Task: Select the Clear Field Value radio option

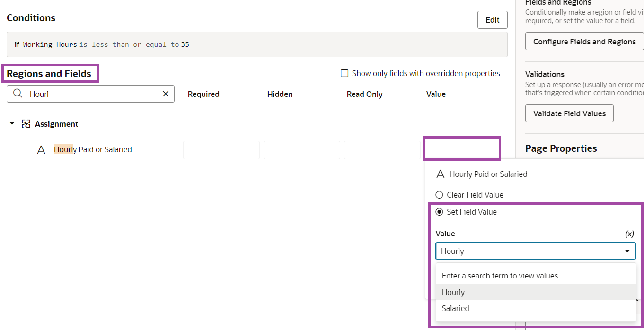Action: (439, 195)
